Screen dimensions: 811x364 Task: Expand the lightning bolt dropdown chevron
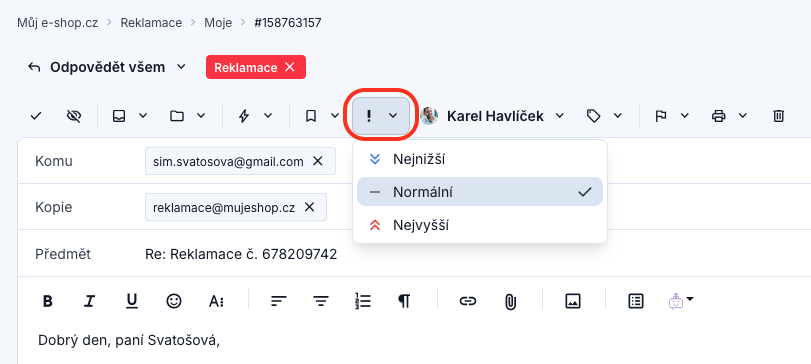click(268, 116)
